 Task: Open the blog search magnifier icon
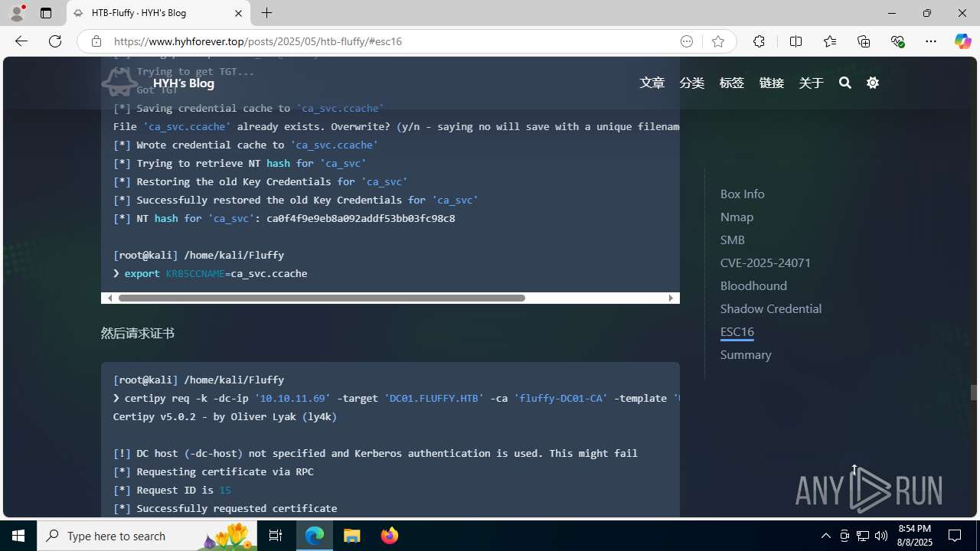845,83
